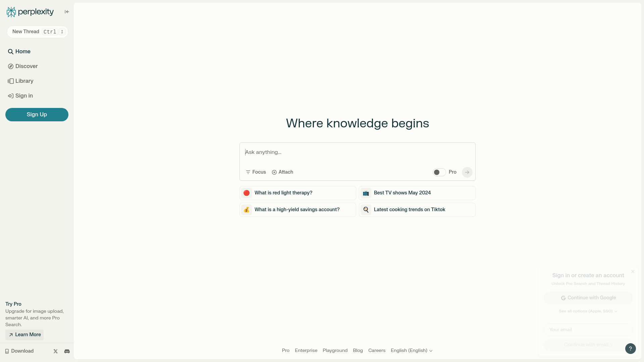Open the help question mark button
The height and width of the screenshot is (362, 644).
click(x=631, y=349)
